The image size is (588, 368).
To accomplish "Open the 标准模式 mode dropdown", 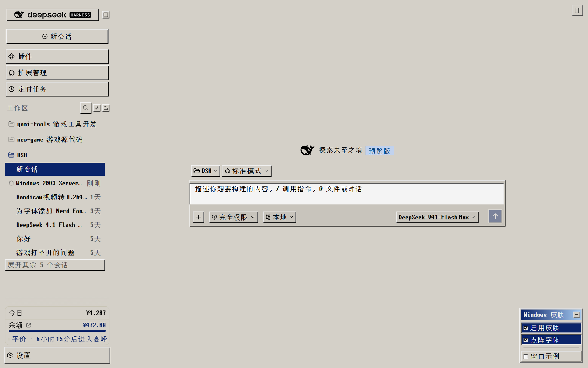I will click(x=247, y=171).
